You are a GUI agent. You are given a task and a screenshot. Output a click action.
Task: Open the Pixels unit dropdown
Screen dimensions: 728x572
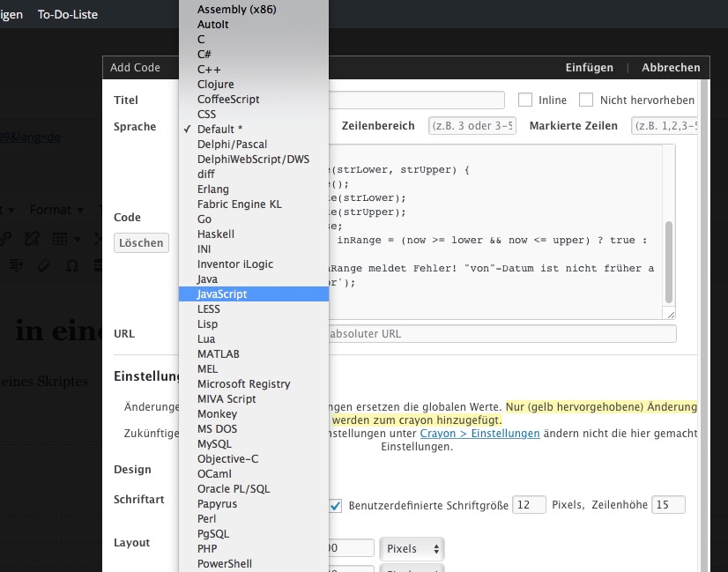tap(412, 549)
